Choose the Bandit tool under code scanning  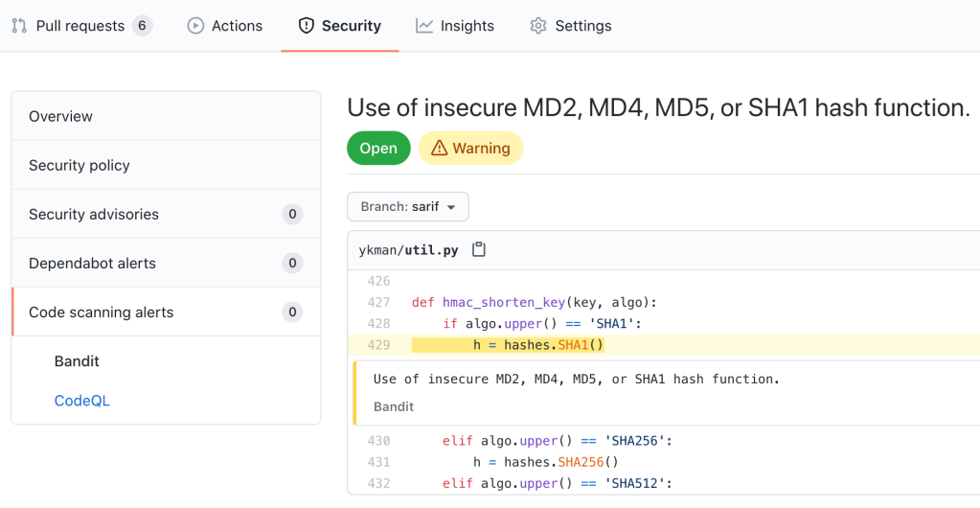(x=77, y=361)
